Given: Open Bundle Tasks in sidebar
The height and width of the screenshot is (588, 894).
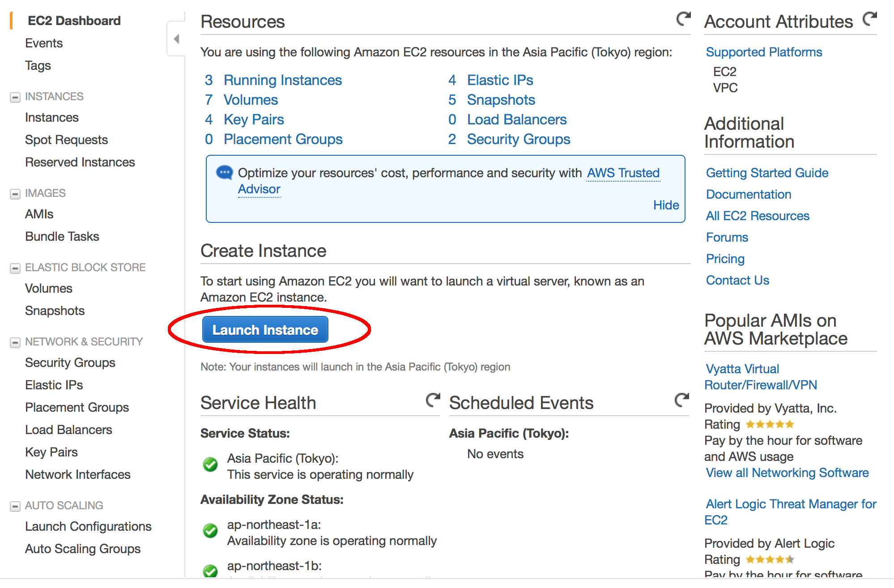Looking at the screenshot, I should pos(62,236).
